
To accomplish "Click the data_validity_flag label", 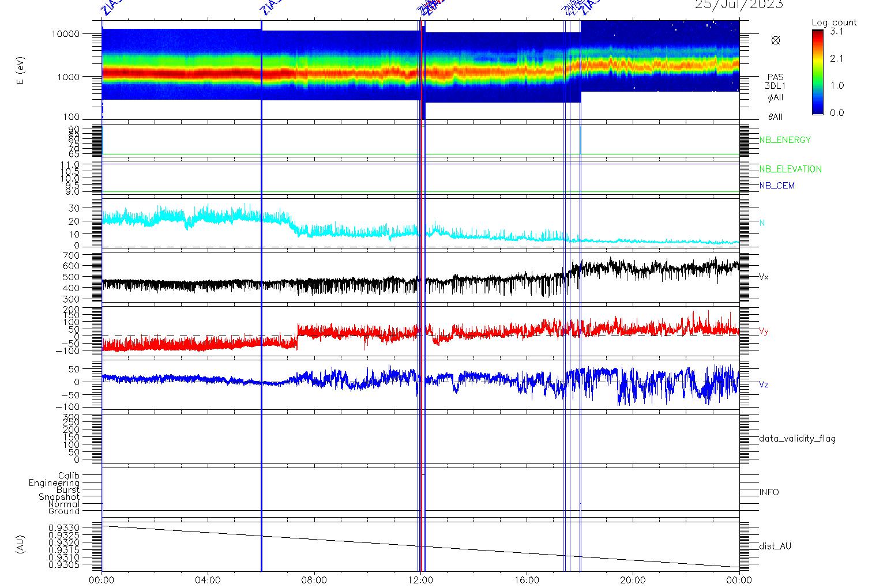I will pyautogui.click(x=797, y=439).
